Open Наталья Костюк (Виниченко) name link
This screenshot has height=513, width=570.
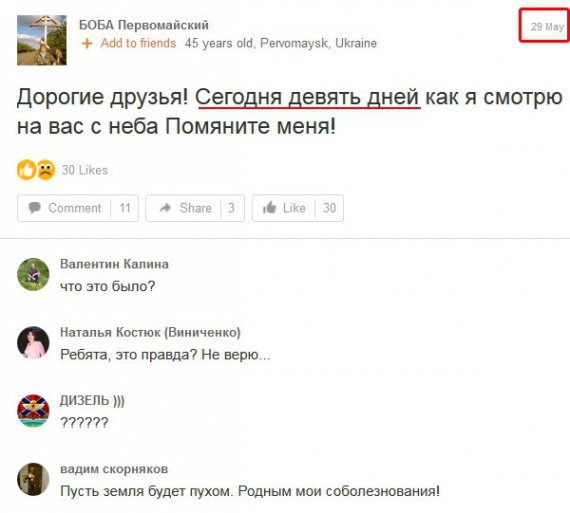(x=150, y=332)
